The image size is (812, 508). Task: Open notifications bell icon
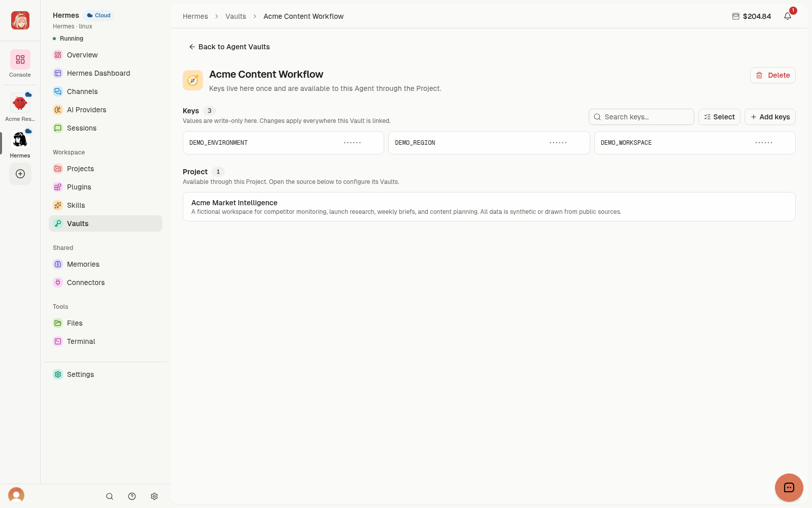[788, 16]
